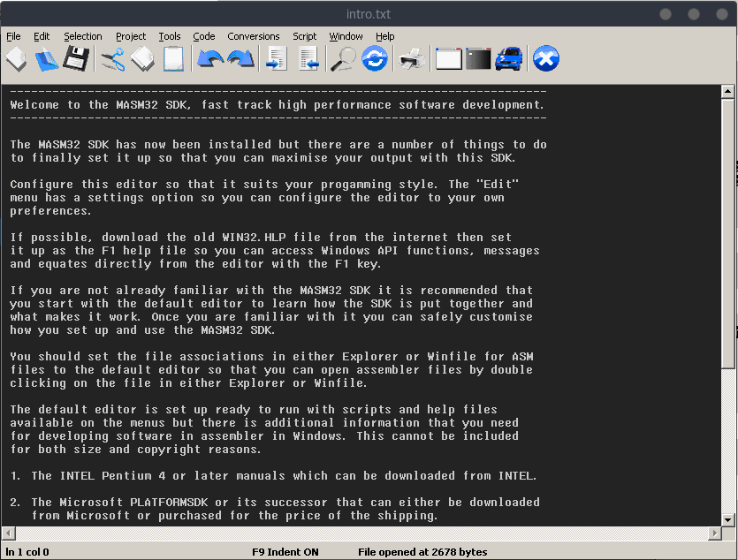Open the Script menu
Screen dimensions: 738x560
click(305, 36)
